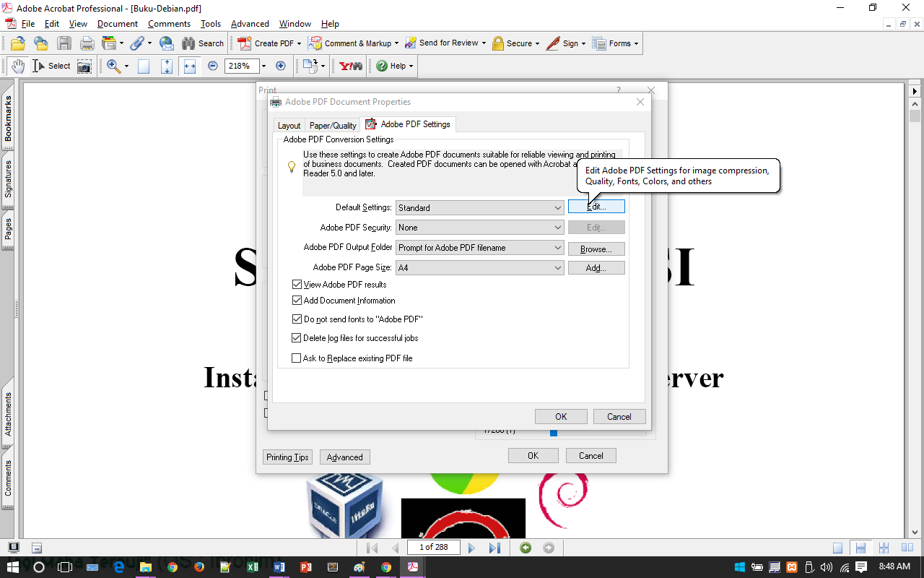
Task: Set Actual Size page view
Action: pos(144,66)
